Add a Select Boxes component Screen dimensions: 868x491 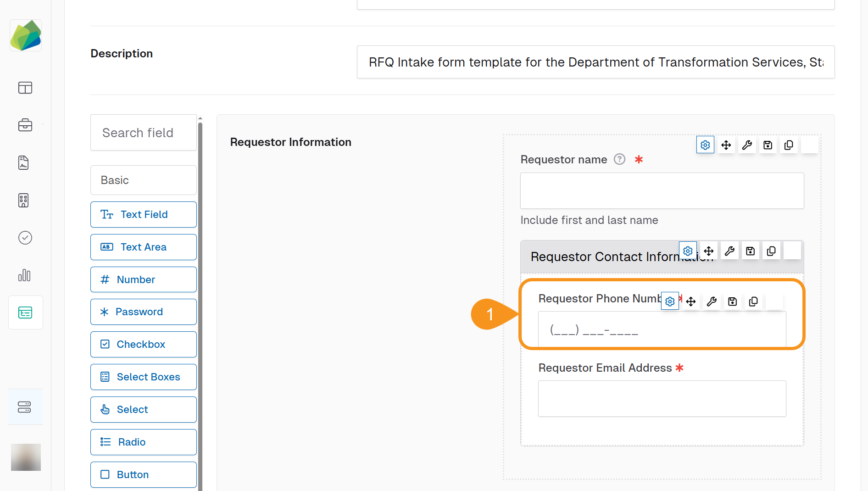[x=144, y=377]
